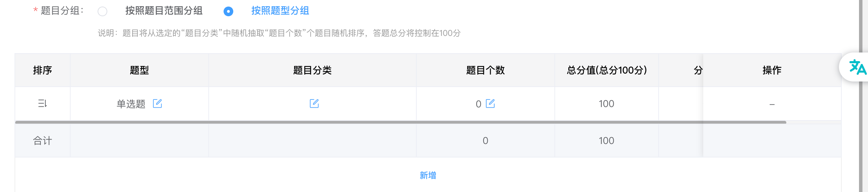Click the 题目个数 column header
The height and width of the screenshot is (192, 868).
tap(486, 70)
